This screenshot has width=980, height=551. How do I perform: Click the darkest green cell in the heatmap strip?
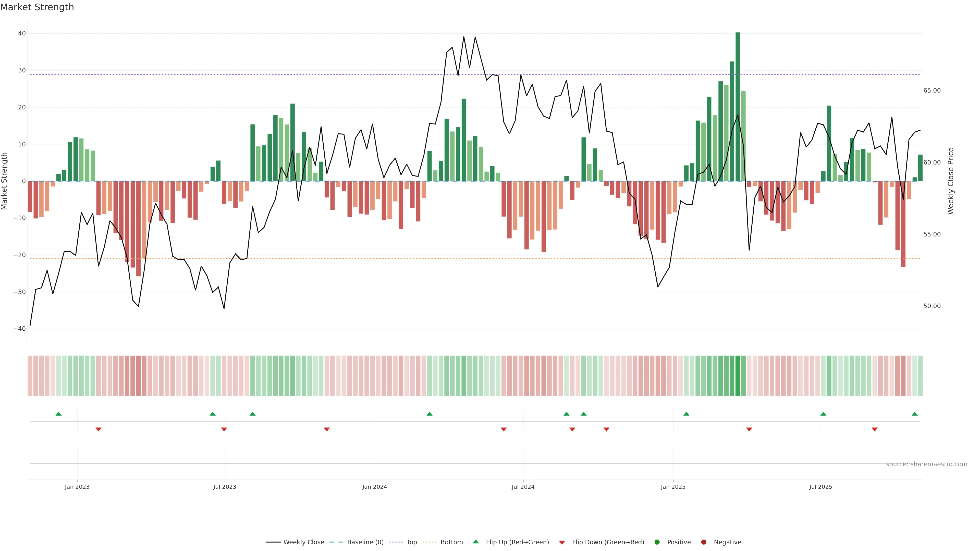coord(738,375)
